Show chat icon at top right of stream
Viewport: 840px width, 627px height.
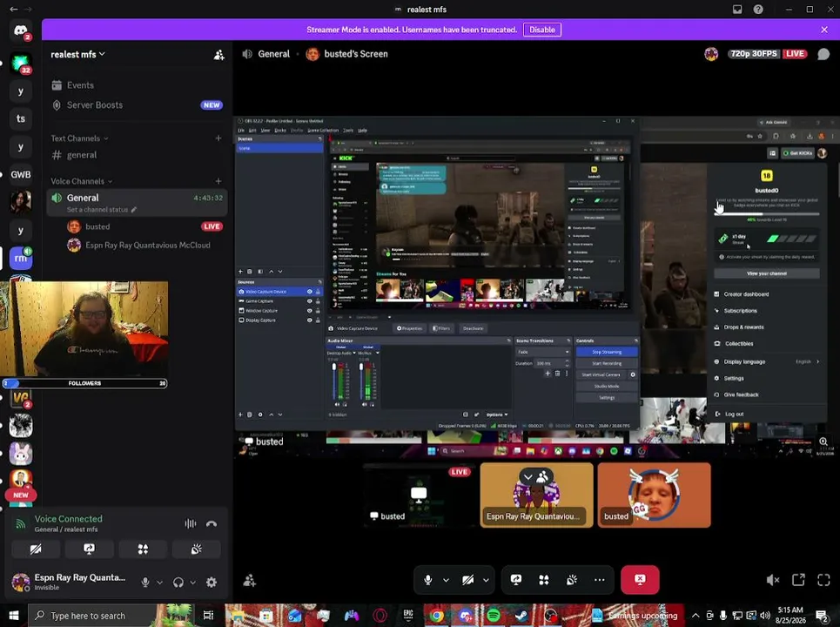[823, 54]
